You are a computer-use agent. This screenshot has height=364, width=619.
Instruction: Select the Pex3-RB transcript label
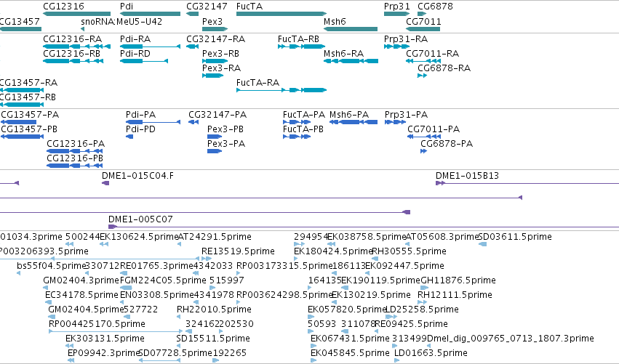click(x=220, y=53)
